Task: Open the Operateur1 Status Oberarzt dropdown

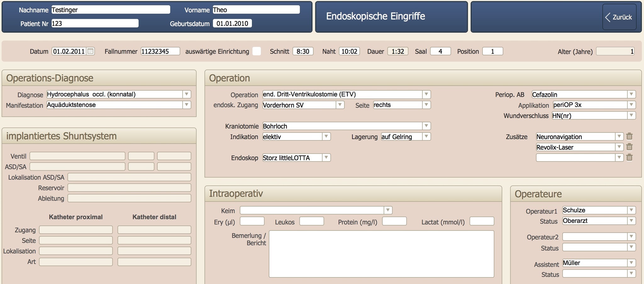Action: point(631,221)
